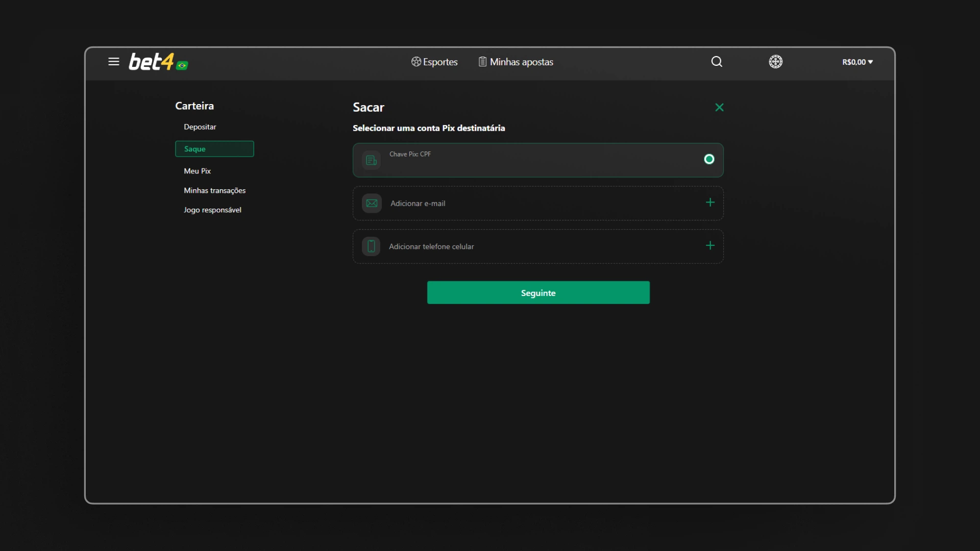
Task: Open Jogo responsável settings
Action: [x=212, y=210]
